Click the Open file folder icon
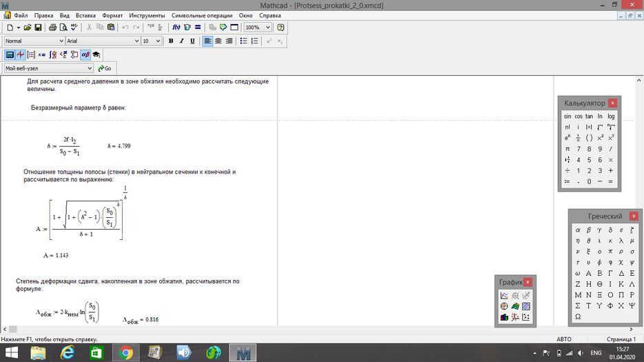 click(28, 28)
